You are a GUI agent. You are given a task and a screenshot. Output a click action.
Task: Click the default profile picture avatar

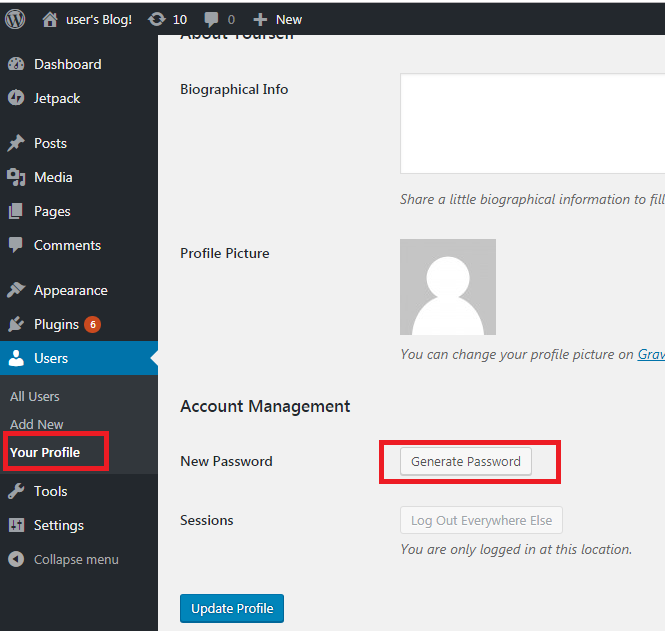(x=448, y=287)
